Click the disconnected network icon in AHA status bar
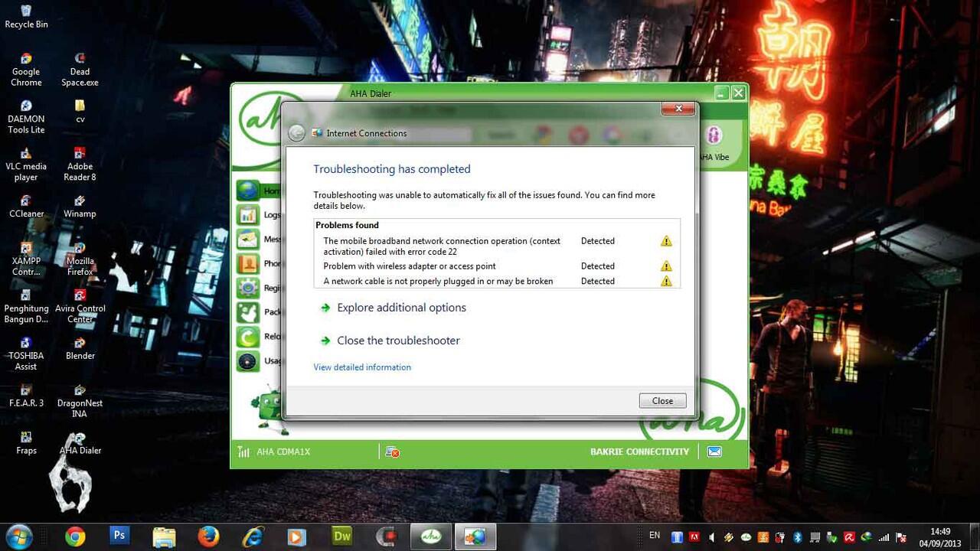This screenshot has height=551, width=980. click(x=393, y=452)
